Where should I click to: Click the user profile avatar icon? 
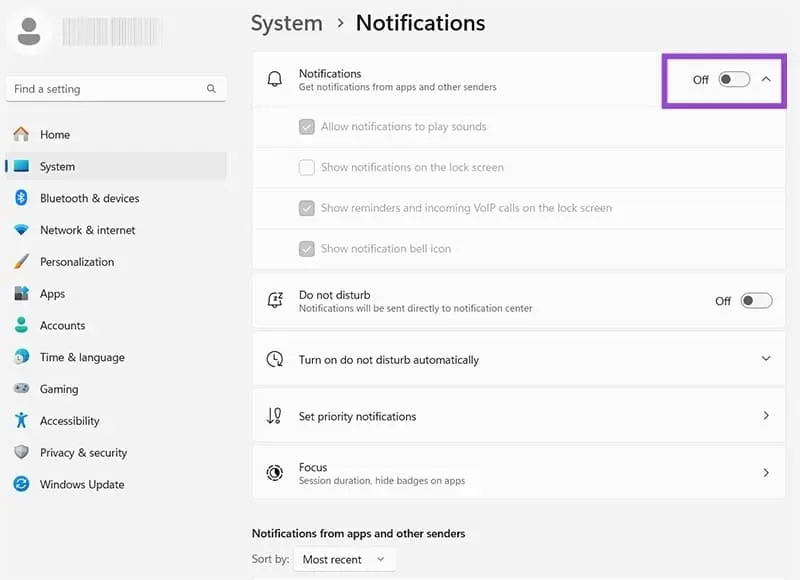coord(29,32)
